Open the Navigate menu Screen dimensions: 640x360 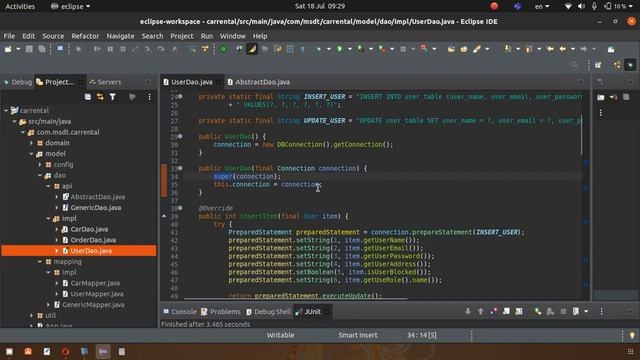[x=120, y=36]
